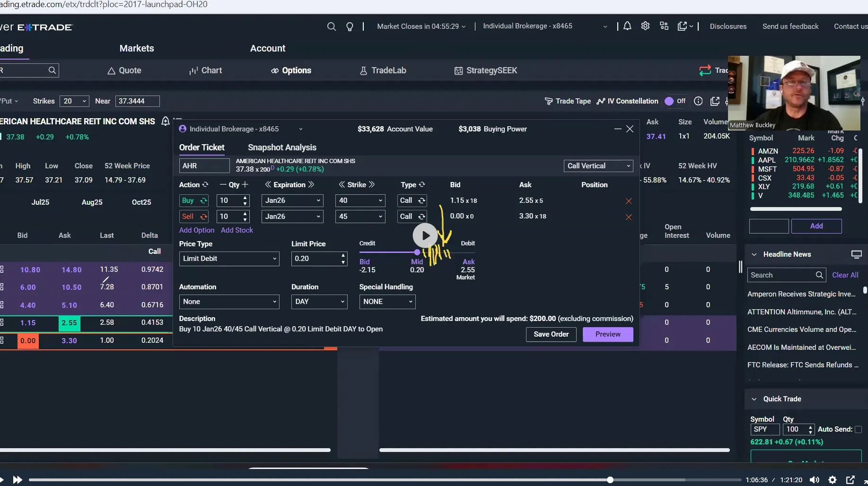Reverse all leg actions in Action header
Image resolution: width=868 pixels, height=486 pixels.
pyautogui.click(x=205, y=184)
